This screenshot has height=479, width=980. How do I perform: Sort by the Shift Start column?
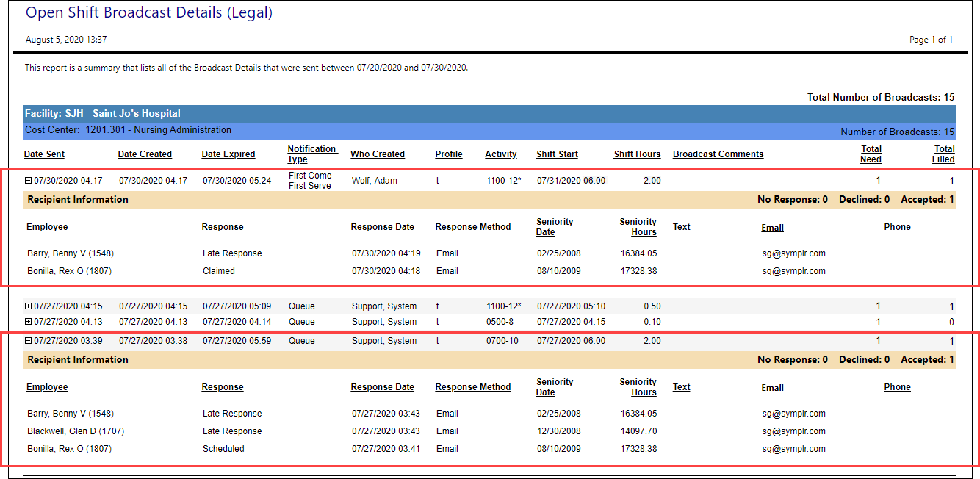point(557,154)
